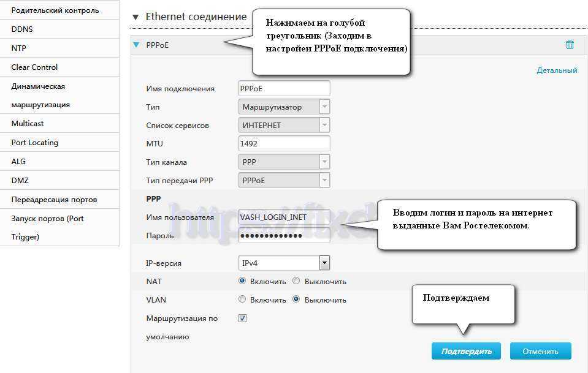Image resolution: width=588 pixels, height=373 pixels.
Task: Open Родительский контроль in sidebar
Action: tap(55, 10)
